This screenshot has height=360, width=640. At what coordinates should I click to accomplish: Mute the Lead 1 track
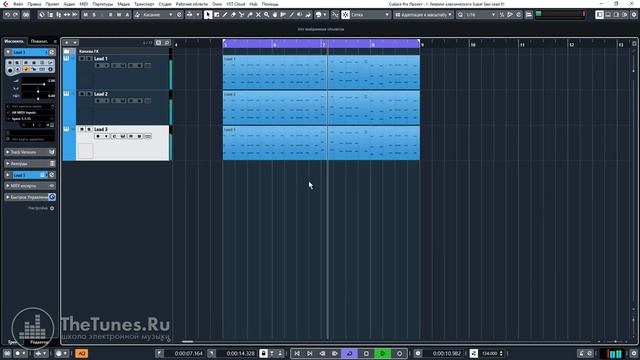82,59
